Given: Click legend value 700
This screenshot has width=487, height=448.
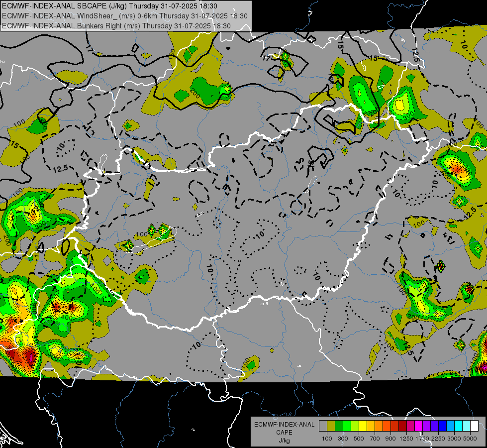Looking at the screenshot, I should click(375, 439).
